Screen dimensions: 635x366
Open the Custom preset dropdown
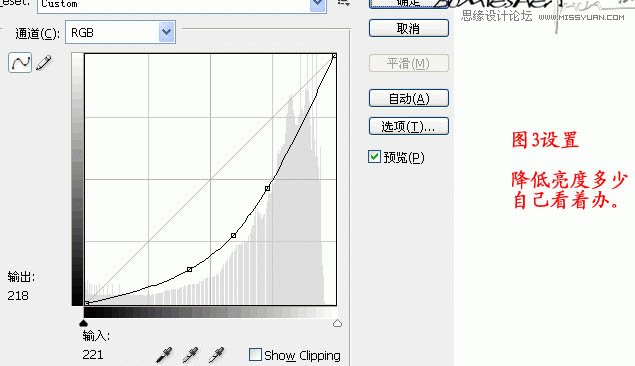pos(182,5)
